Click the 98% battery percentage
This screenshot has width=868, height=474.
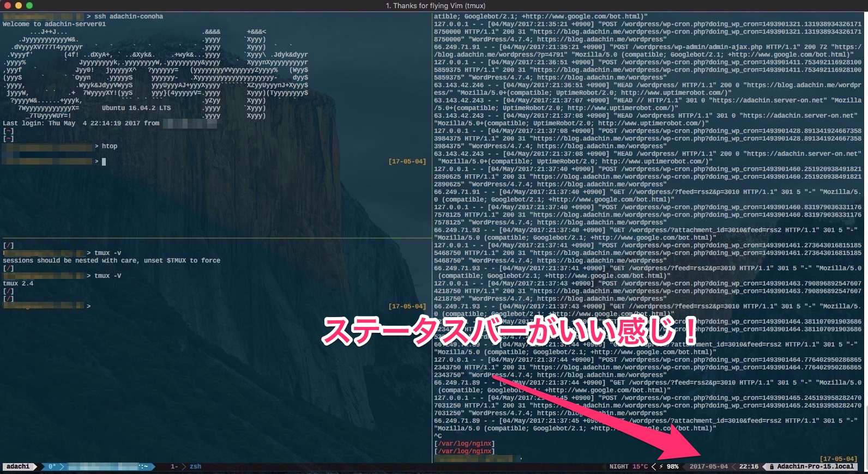point(673,466)
